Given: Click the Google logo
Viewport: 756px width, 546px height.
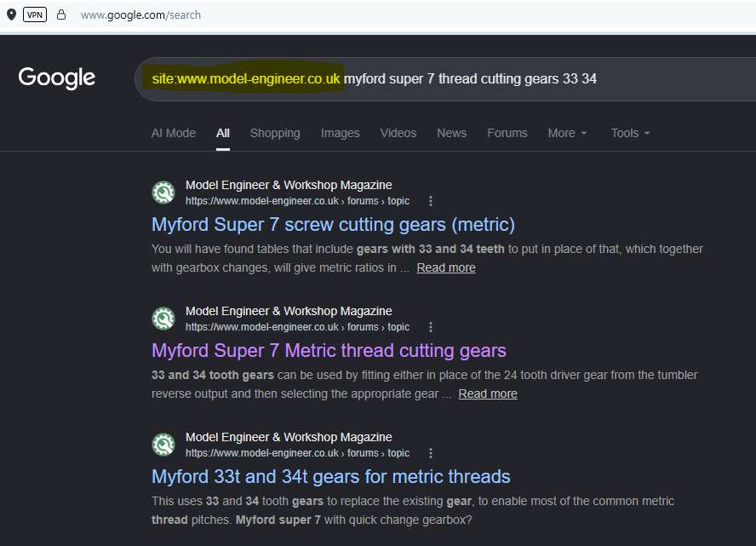Looking at the screenshot, I should [x=57, y=78].
